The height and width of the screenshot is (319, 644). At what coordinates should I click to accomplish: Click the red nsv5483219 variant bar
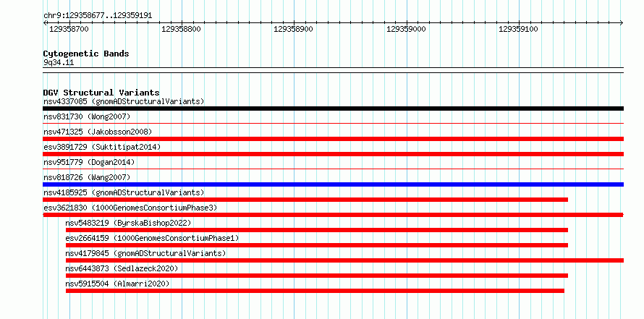tap(317, 230)
